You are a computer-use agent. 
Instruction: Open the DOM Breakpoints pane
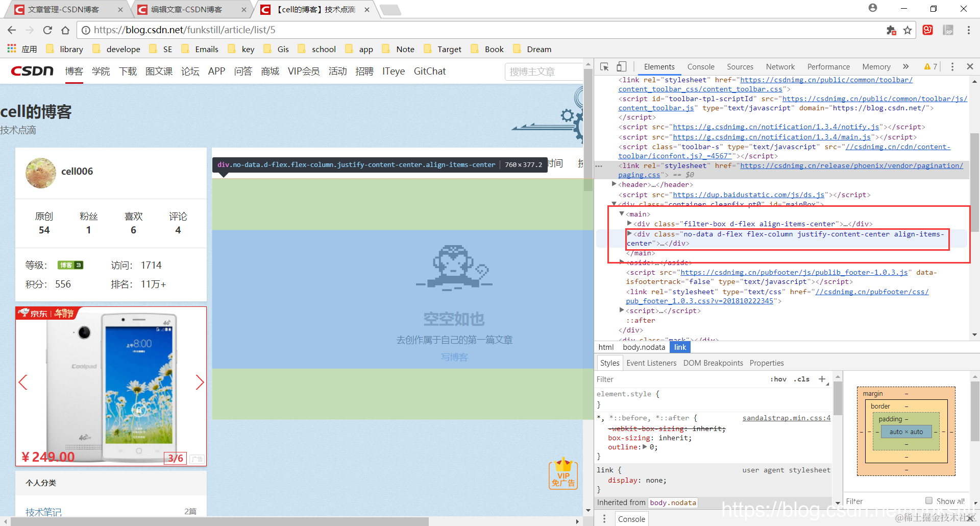tap(713, 363)
